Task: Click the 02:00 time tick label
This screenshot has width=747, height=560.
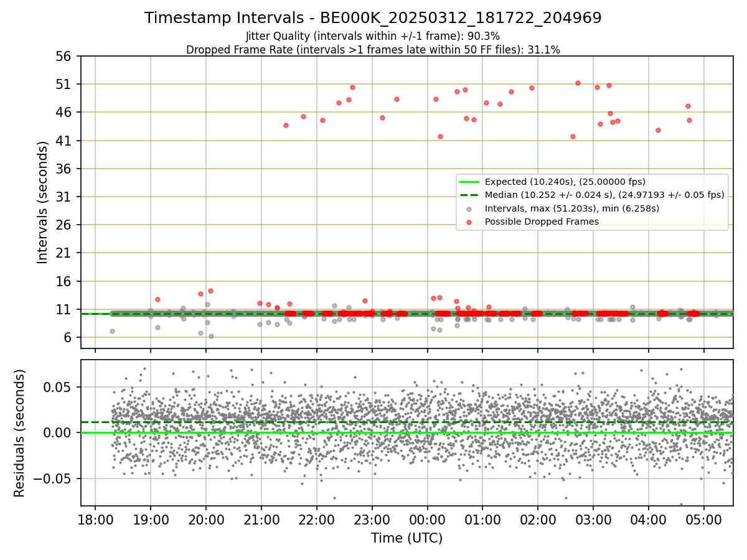Action: (x=538, y=520)
